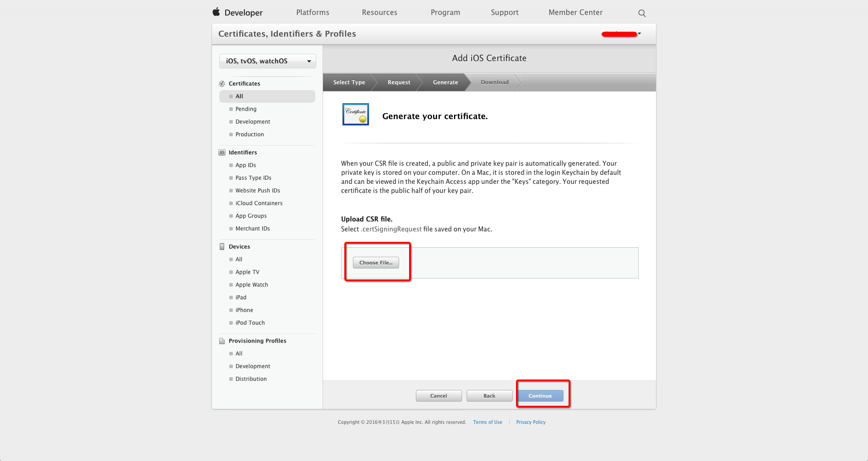Image resolution: width=868 pixels, height=461 pixels.
Task: Open Website Push IDs
Action: click(x=258, y=191)
